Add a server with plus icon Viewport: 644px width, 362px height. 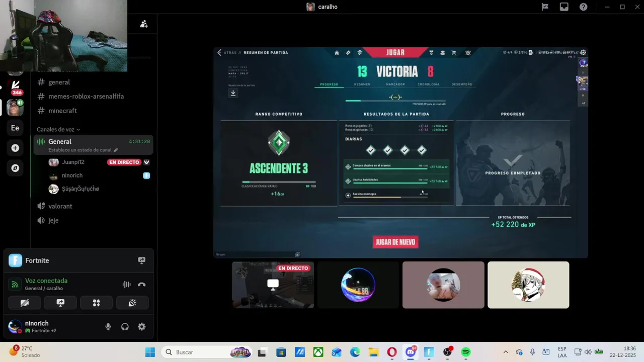point(15,148)
